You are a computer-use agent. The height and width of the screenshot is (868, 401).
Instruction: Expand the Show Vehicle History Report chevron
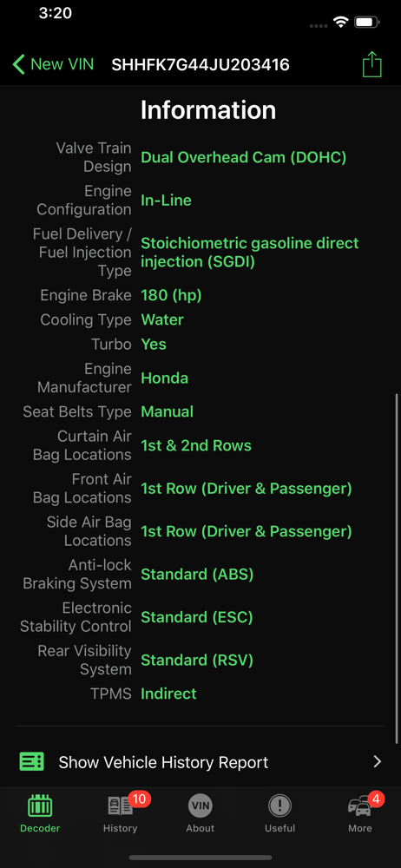378,762
